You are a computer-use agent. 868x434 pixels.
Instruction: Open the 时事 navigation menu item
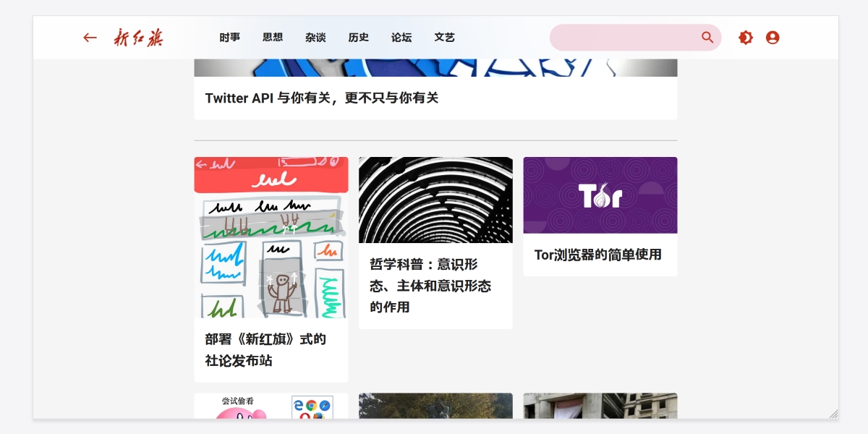tap(229, 38)
